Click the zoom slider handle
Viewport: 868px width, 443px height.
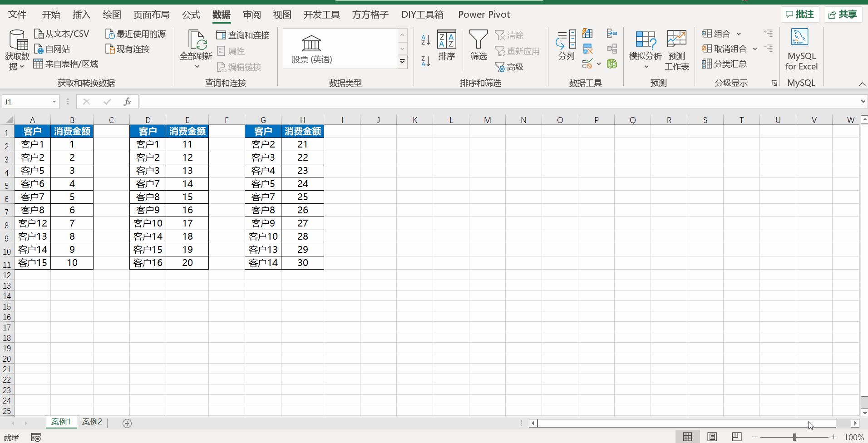794,437
